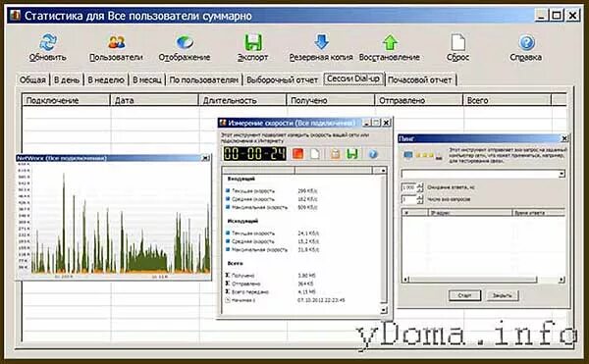Screen dimensions: 589x364
Task: Switch to the В месяц tab
Action: point(147,79)
